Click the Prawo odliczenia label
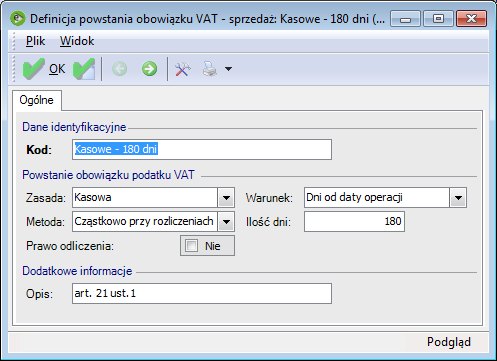Screen dimensions: 497x361 (x=70, y=246)
